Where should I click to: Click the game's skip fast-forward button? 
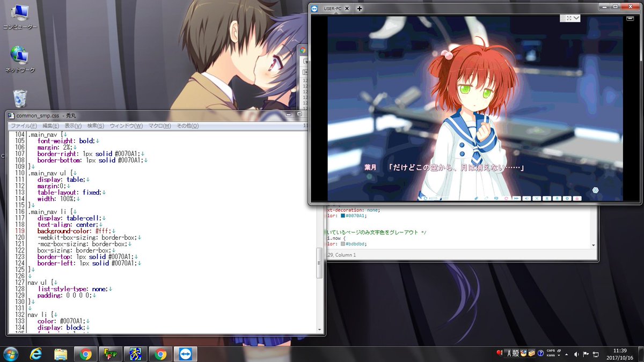[516, 198]
